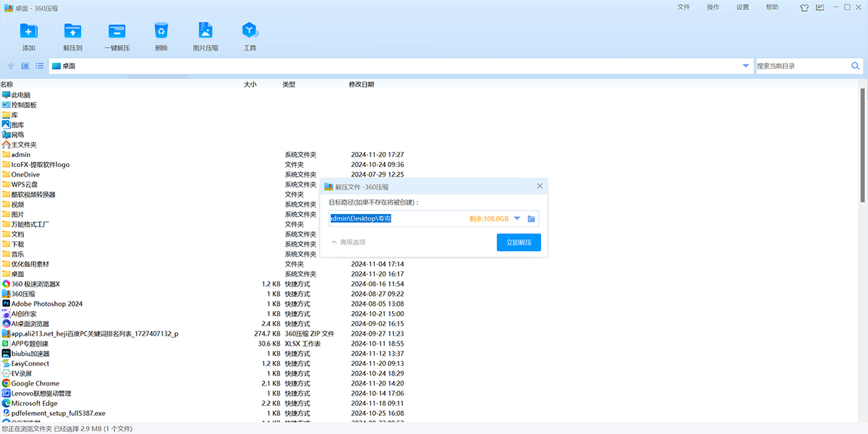The image size is (868, 434).
Task: Switch to the list view mode icon
Action: point(40,66)
